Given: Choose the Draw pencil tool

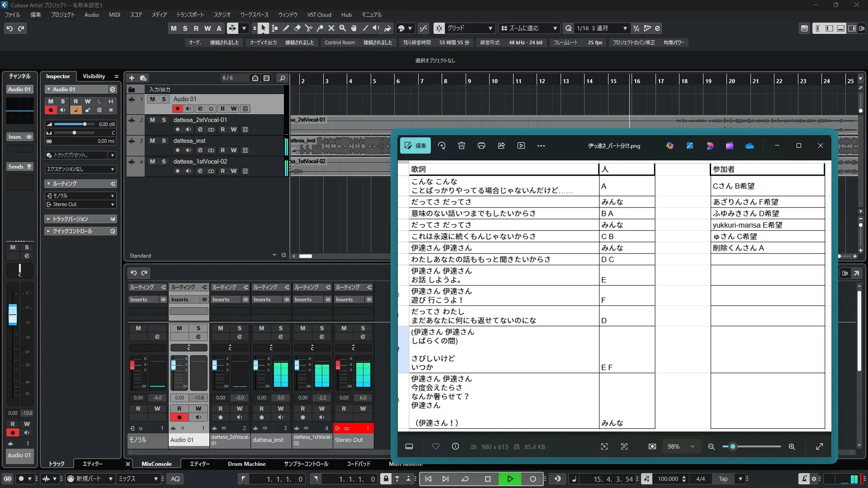Looking at the screenshot, I should [x=286, y=28].
